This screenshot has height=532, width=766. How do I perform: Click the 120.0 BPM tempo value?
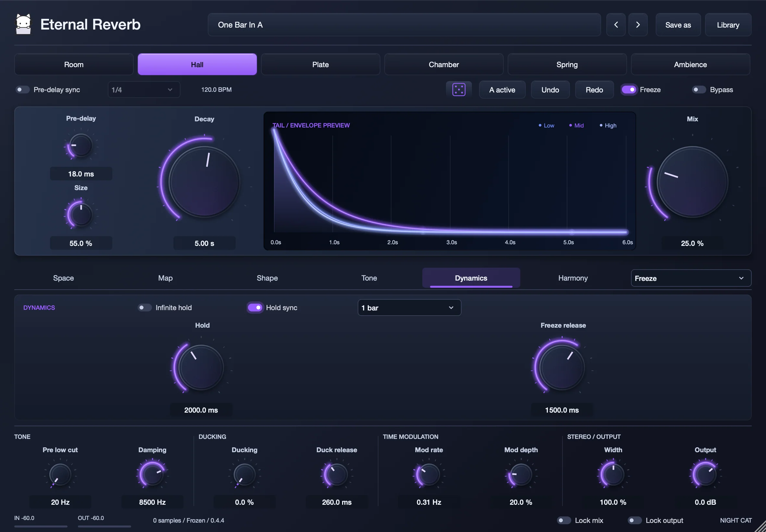[x=216, y=90]
